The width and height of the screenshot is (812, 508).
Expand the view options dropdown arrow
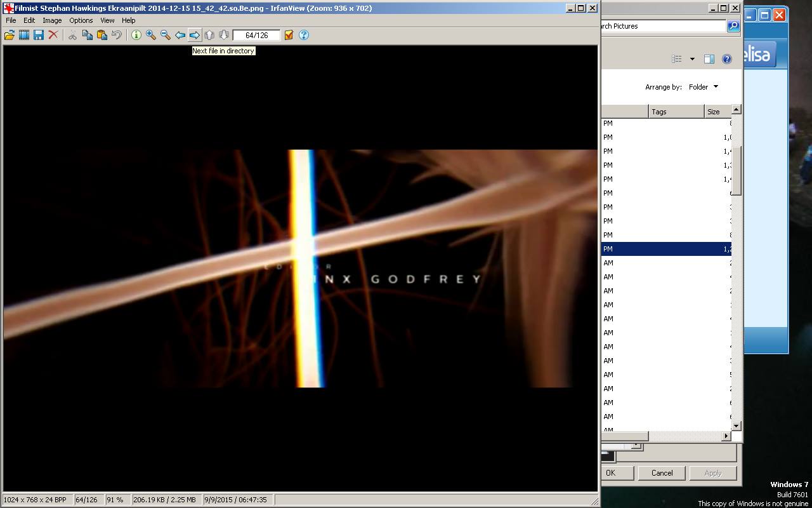tap(692, 59)
